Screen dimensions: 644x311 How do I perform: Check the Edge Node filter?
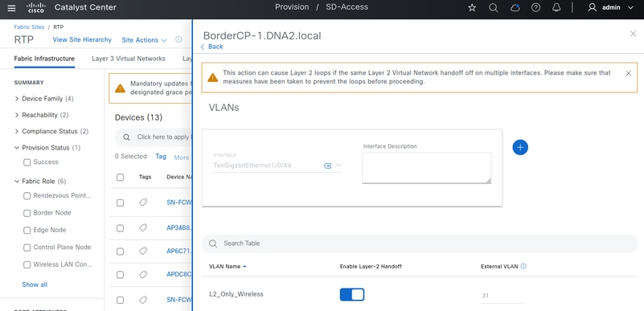point(27,230)
